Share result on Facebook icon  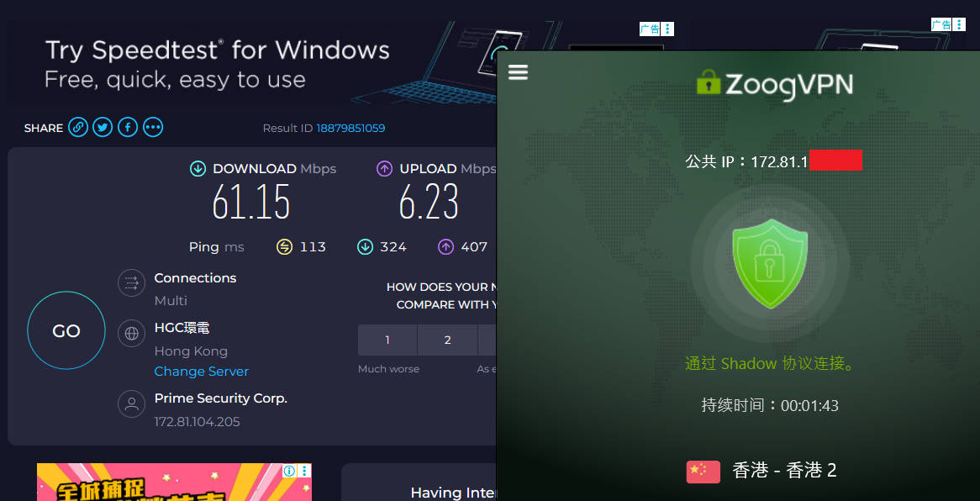tap(128, 128)
